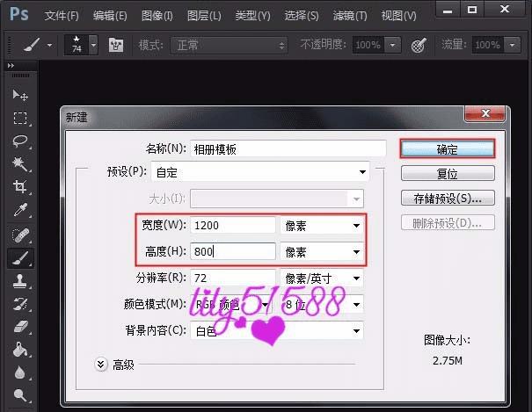This screenshot has height=412, width=532.
Task: Click the Photoshop Ps logo
Action: tap(18, 14)
